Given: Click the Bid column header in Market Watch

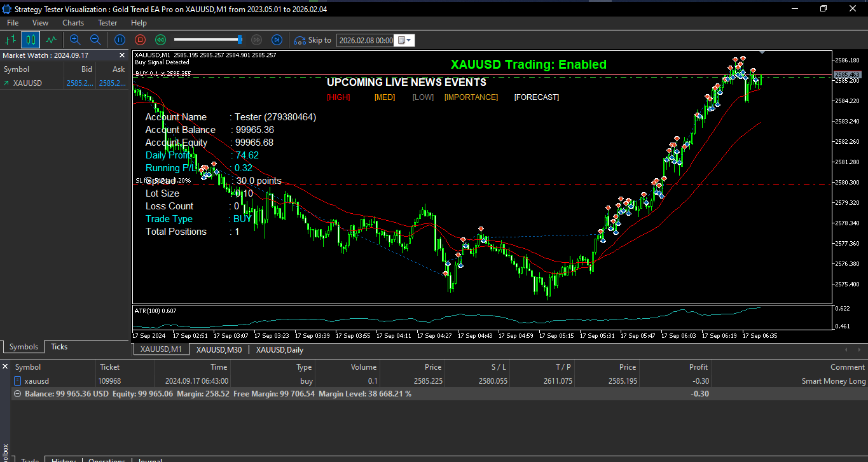Looking at the screenshot, I should point(86,69).
